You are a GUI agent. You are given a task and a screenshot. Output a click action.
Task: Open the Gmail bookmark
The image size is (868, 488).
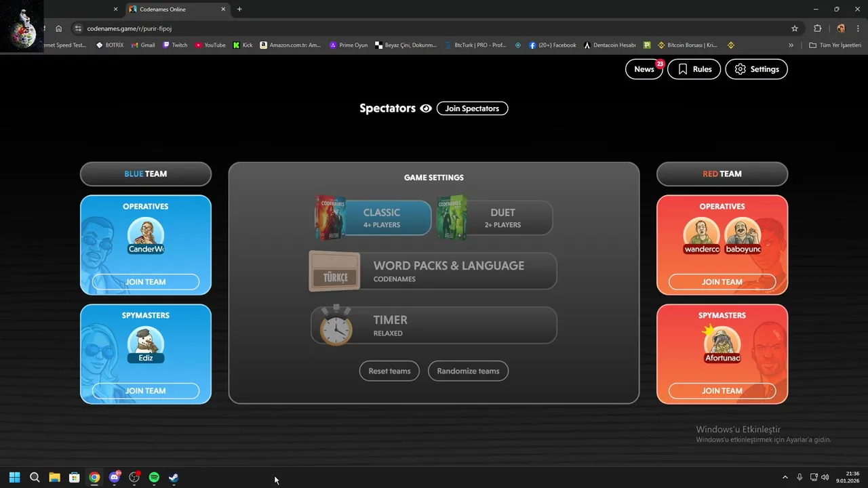[143, 45]
